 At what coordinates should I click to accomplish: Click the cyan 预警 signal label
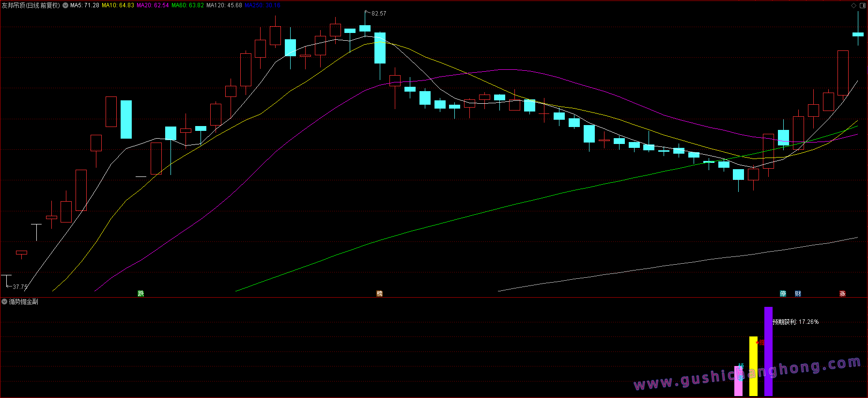741,367
